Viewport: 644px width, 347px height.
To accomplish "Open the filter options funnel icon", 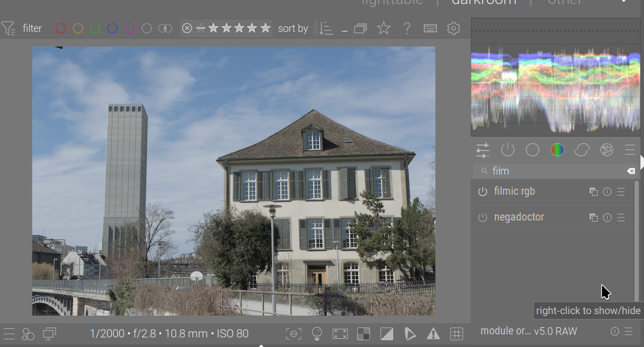I will [x=8, y=28].
